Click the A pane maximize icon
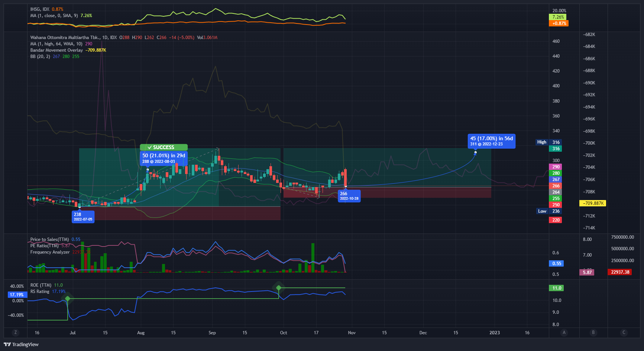Image resolution: width=644 pixels, height=351 pixels. click(x=564, y=332)
